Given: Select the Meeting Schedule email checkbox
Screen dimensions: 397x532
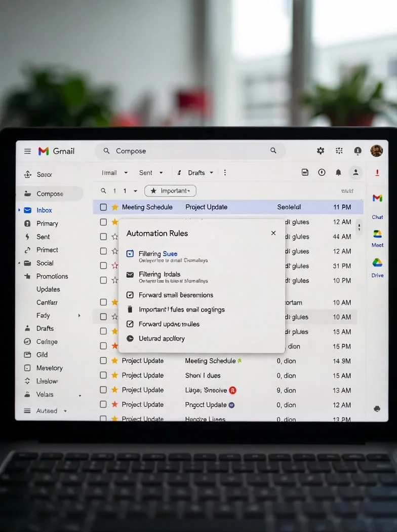Looking at the screenshot, I should click(x=103, y=207).
